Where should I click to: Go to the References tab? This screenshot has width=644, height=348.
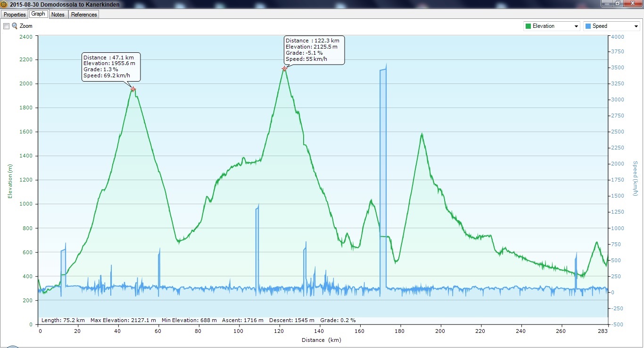coord(84,15)
